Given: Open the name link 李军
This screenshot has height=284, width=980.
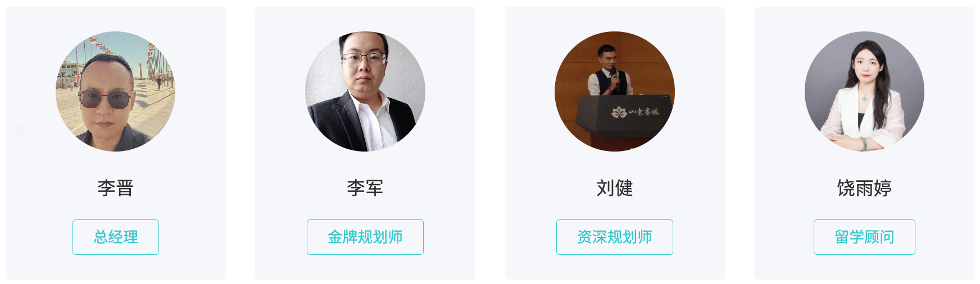Looking at the screenshot, I should point(365,187).
